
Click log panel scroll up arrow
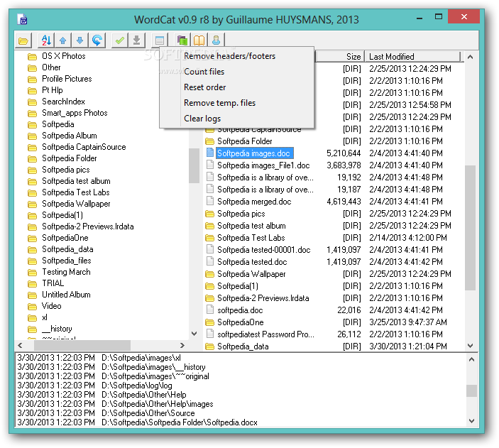click(471, 359)
